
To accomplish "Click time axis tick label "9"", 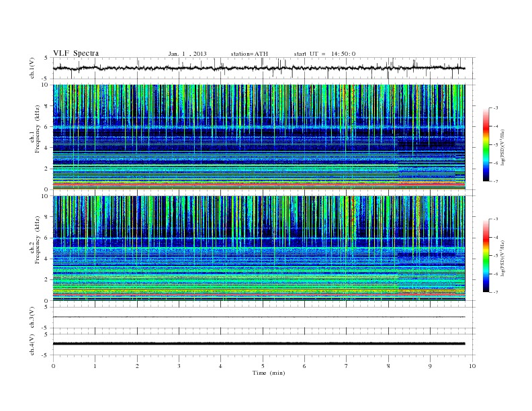I will (x=430, y=366).
